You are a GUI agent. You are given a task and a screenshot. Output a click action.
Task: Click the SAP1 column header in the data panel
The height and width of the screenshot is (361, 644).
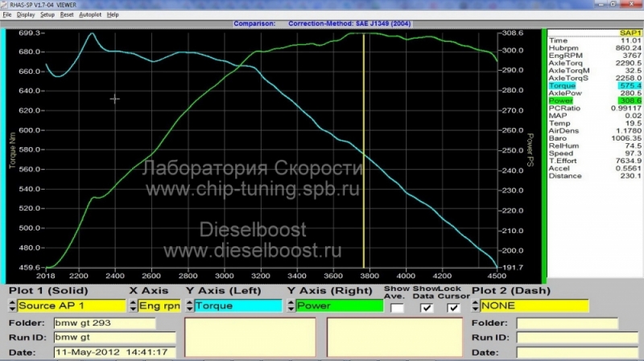(x=630, y=33)
